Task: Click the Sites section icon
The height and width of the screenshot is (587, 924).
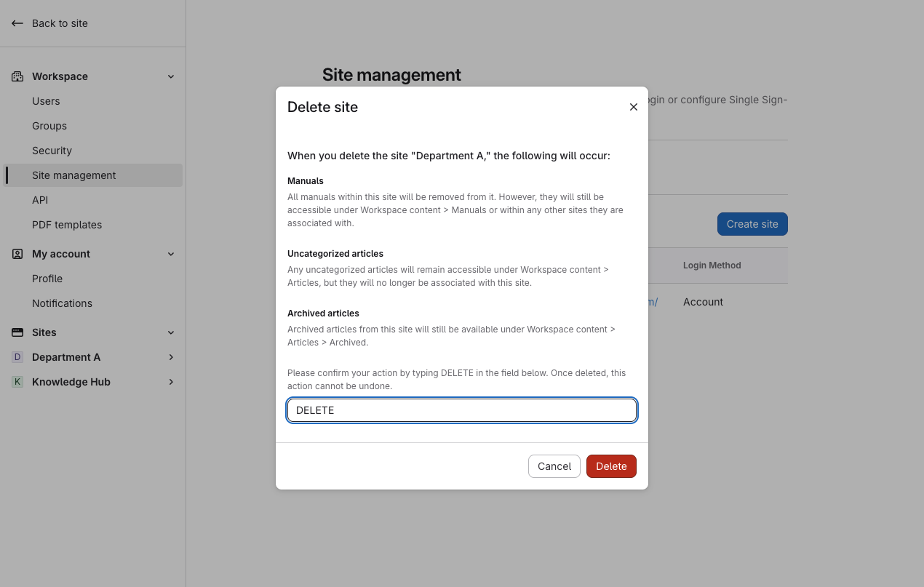Action: (x=17, y=332)
